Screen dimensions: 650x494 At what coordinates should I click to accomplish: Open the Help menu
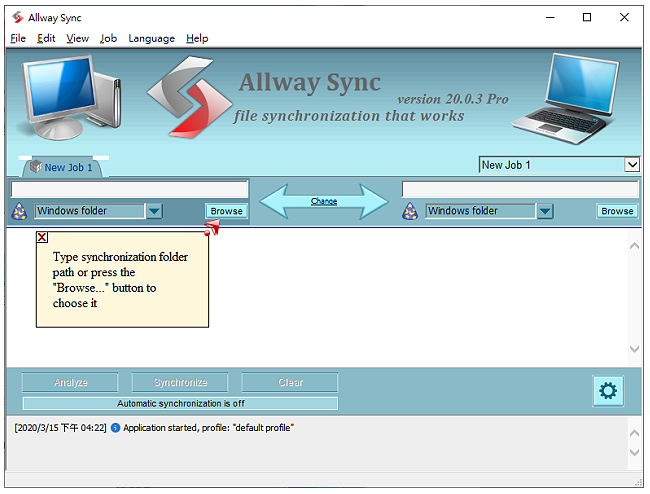(x=197, y=39)
